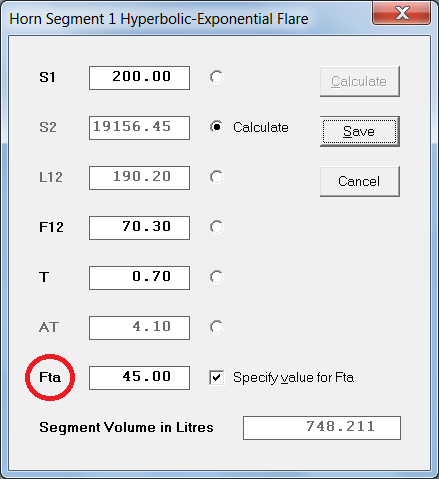
Task: Click the Cancel button
Action: (360, 181)
